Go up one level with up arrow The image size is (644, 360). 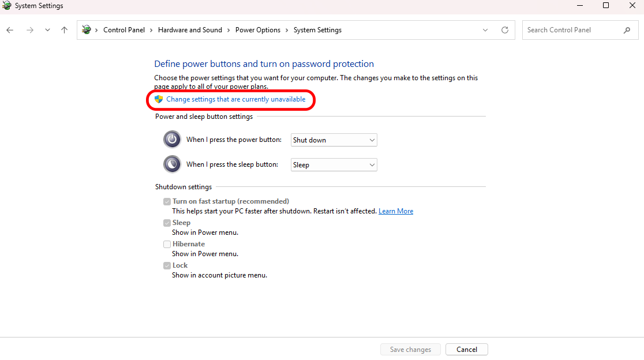point(64,30)
